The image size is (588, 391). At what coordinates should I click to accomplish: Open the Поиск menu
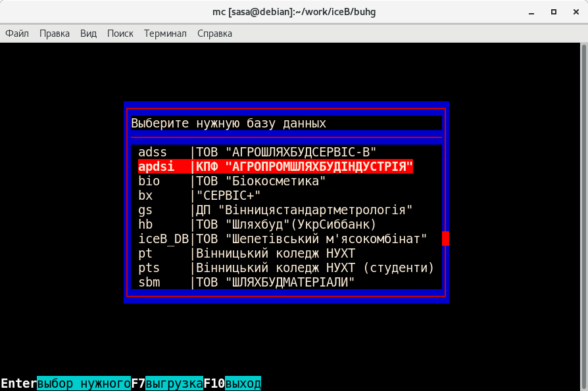click(x=120, y=34)
